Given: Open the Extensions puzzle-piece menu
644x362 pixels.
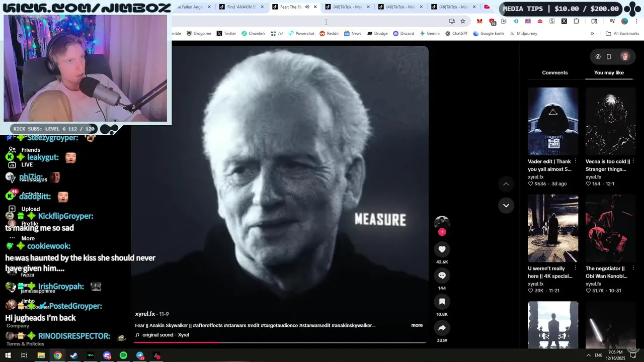Looking at the screenshot, I should [577, 21].
